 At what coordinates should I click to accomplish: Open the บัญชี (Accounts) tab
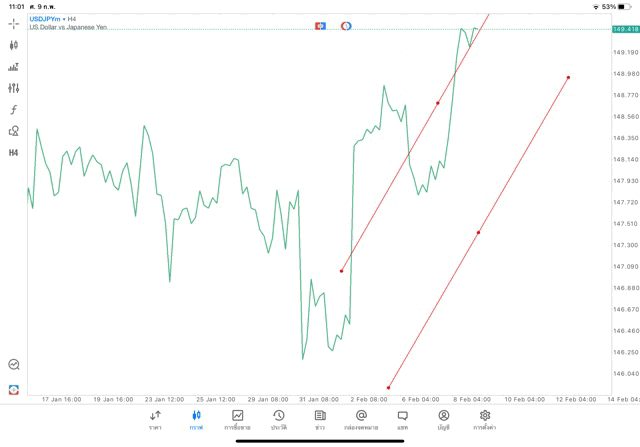click(x=443, y=419)
